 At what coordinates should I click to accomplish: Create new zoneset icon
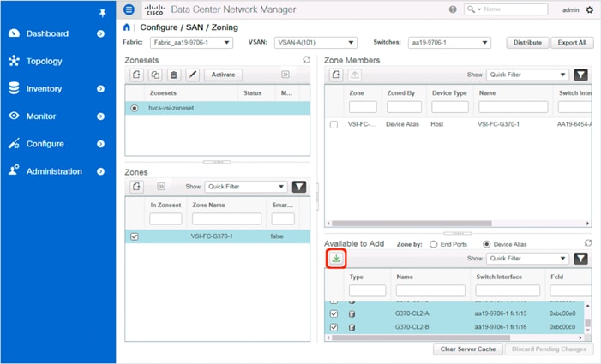click(x=136, y=75)
